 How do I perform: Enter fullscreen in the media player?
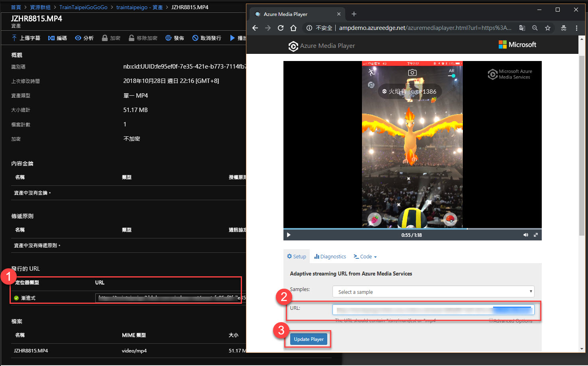(x=536, y=235)
